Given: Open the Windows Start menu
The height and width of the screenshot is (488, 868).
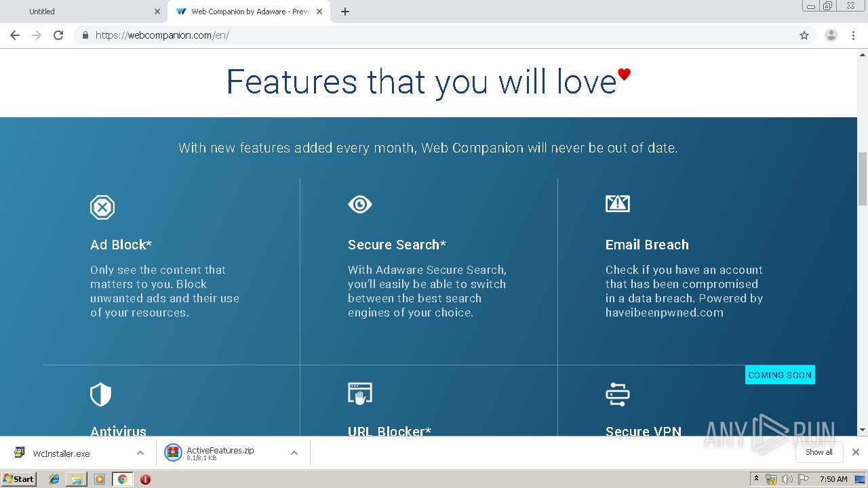Looking at the screenshot, I should [19, 479].
